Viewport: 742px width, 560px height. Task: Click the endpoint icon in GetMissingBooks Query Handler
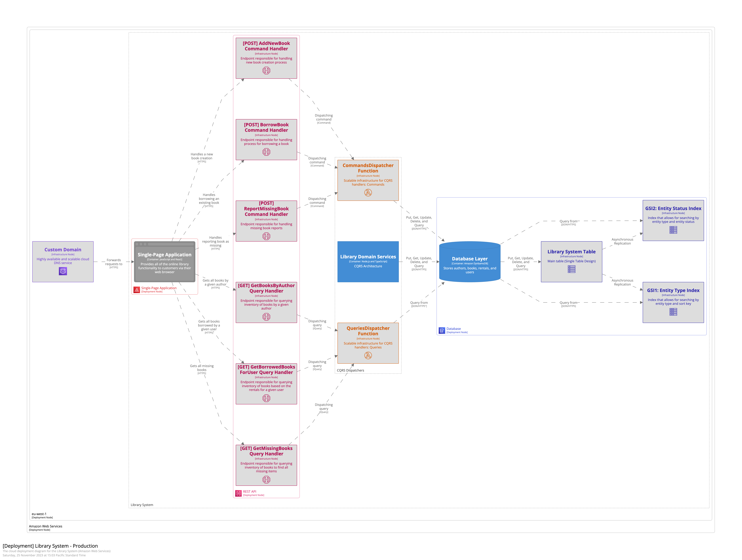click(x=266, y=480)
